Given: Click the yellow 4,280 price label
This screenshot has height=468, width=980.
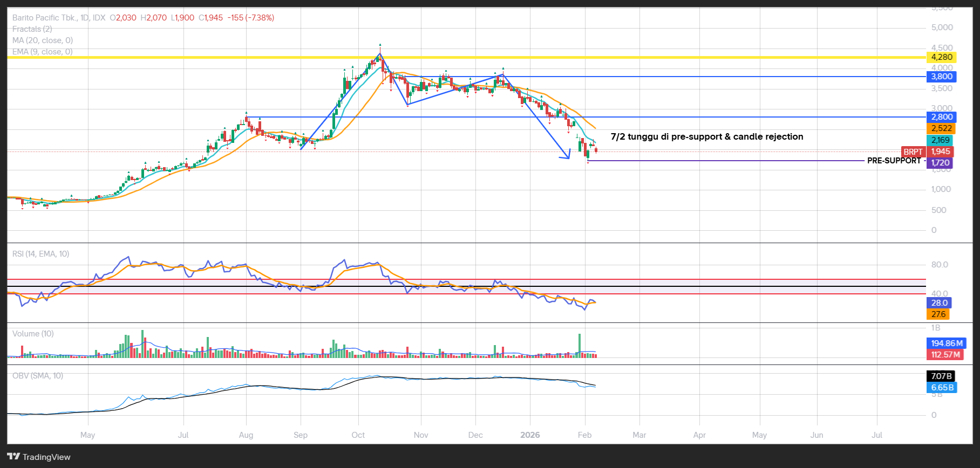Looking at the screenshot, I should click(x=942, y=57).
